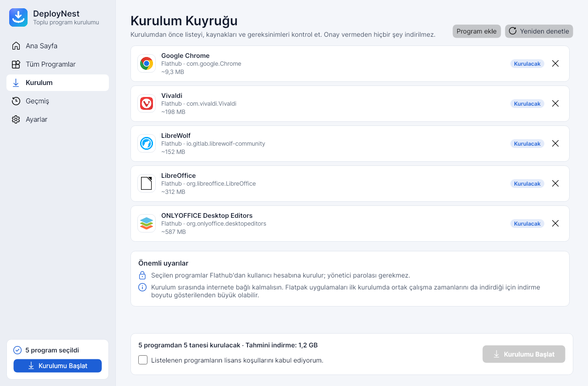Screen dimensions: 588x386
Task: Click Flathub · com.vivaldi.Vivaldi source text
Action: click(x=199, y=104)
